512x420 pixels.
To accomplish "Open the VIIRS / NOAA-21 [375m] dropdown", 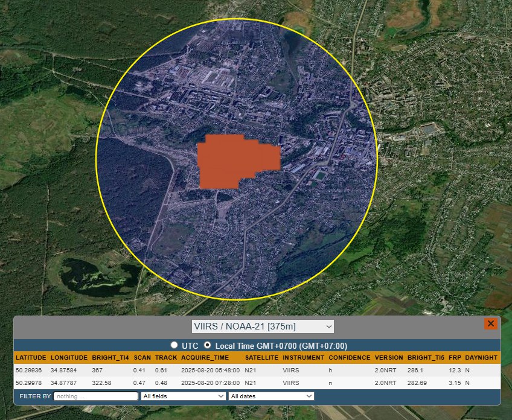I will [263, 326].
